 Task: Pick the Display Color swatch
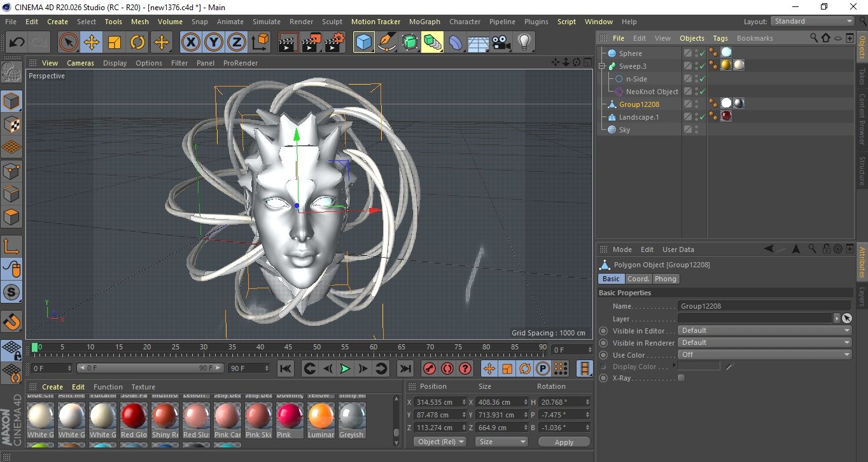coord(699,367)
